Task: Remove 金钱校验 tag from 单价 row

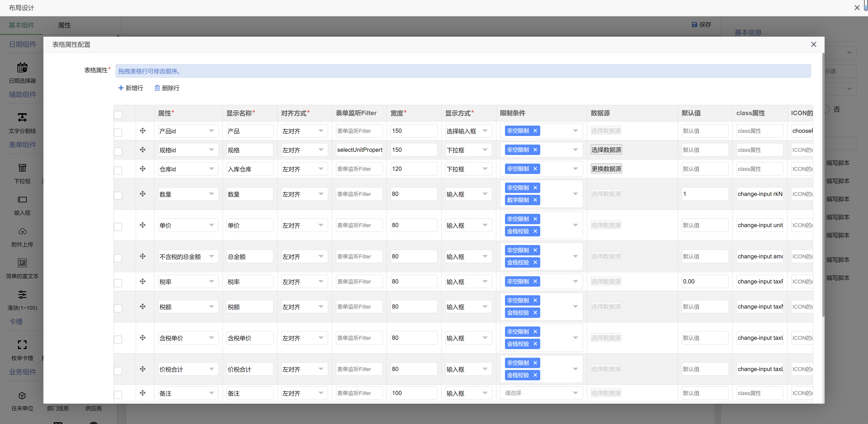Action: tap(535, 231)
